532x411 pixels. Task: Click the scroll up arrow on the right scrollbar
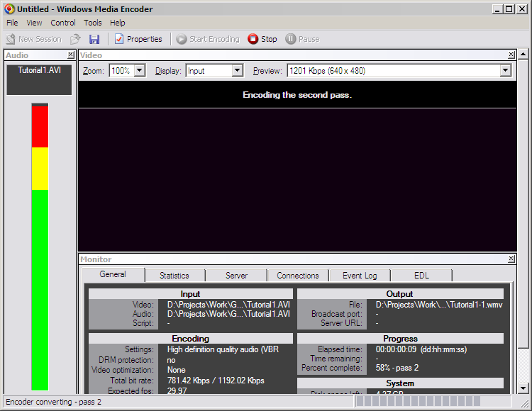(523, 54)
